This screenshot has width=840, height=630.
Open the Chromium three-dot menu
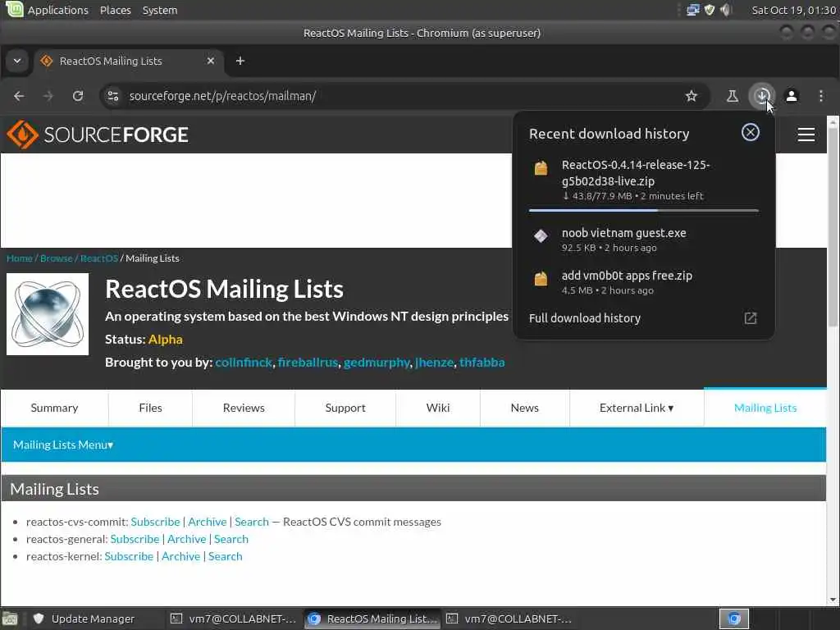821,96
